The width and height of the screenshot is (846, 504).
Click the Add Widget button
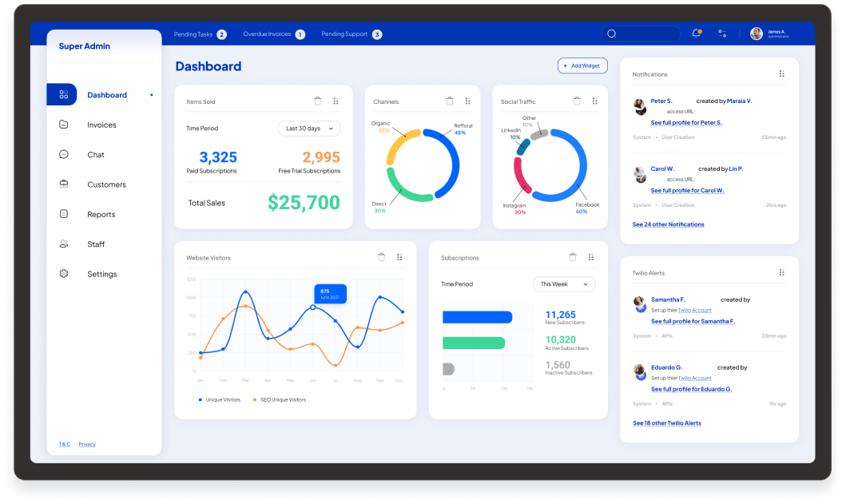(582, 65)
